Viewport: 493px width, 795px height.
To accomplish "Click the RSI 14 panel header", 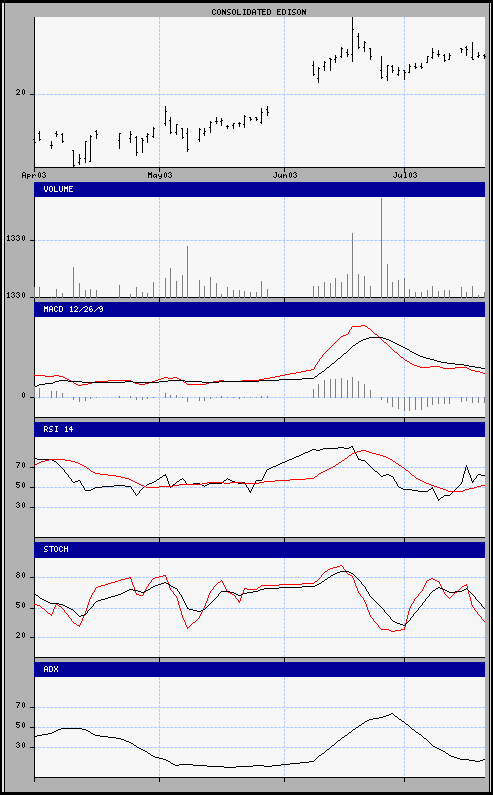I will [x=260, y=429].
